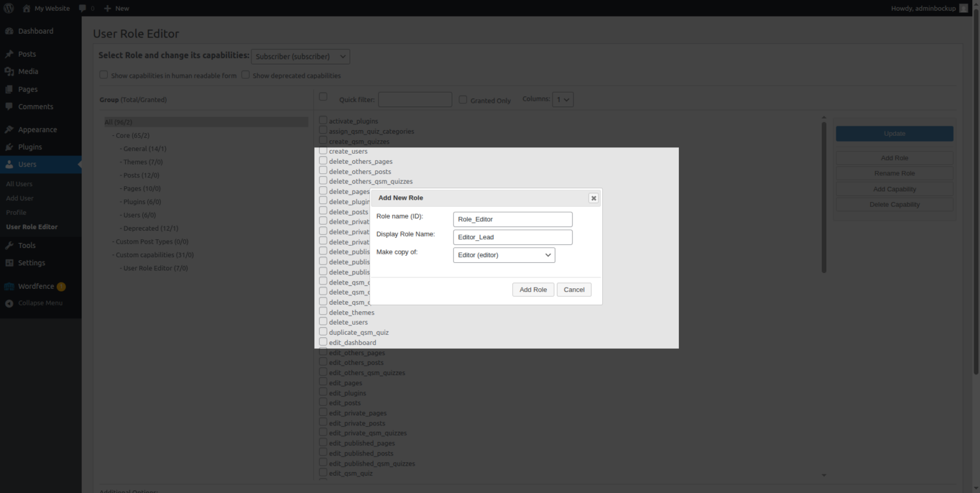Click the adminbackup avatar icon

tap(963, 8)
